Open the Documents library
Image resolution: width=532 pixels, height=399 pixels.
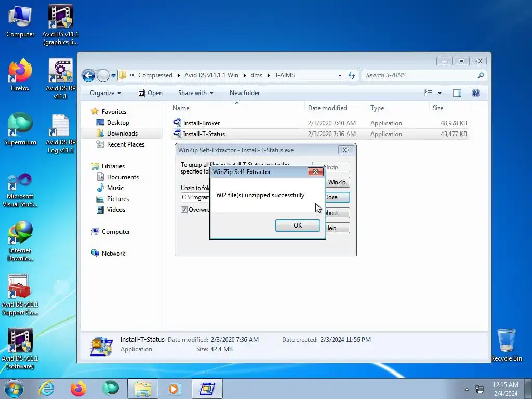(123, 177)
